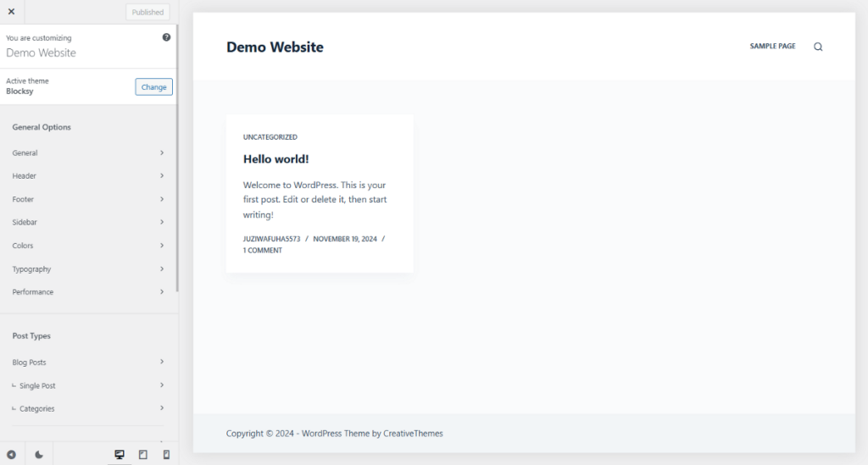Click the UNCATEGORIZED category link
Screen dimensions: 868x465
pyautogui.click(x=270, y=137)
